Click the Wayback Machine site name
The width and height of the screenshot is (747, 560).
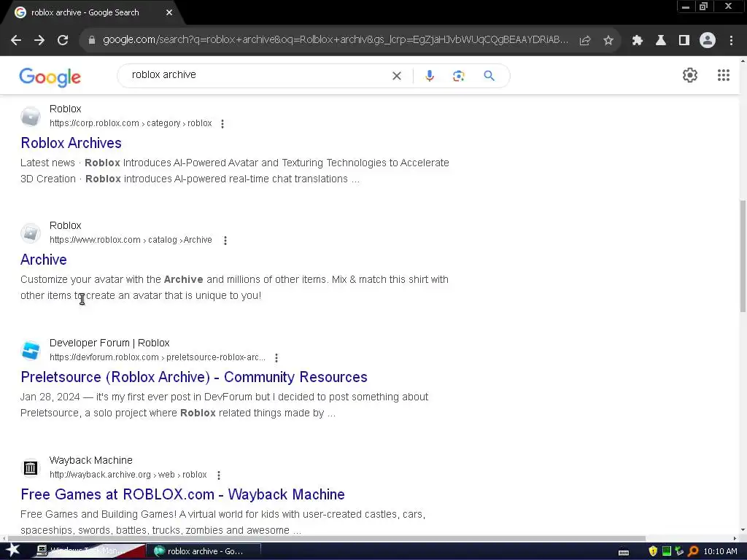[x=91, y=461]
